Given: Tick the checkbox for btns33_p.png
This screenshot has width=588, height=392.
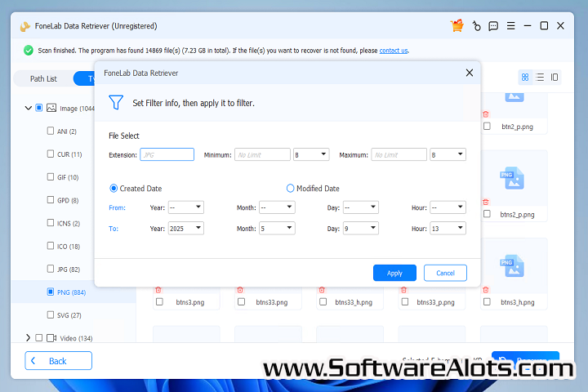Looking at the screenshot, I should click(x=405, y=301).
